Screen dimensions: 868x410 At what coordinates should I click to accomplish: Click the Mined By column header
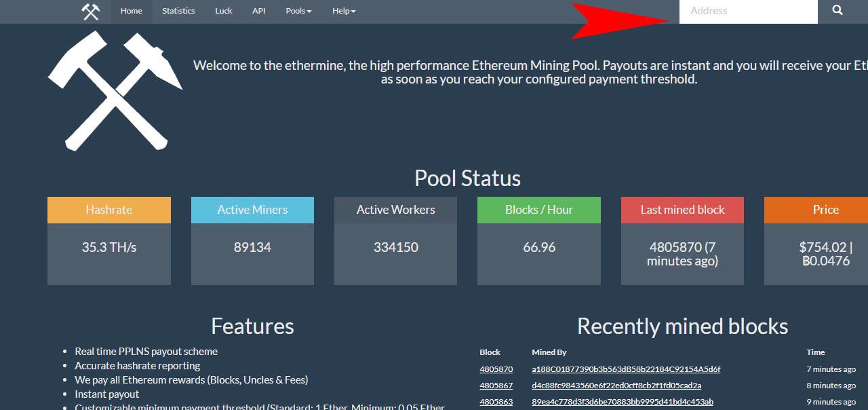click(x=549, y=352)
